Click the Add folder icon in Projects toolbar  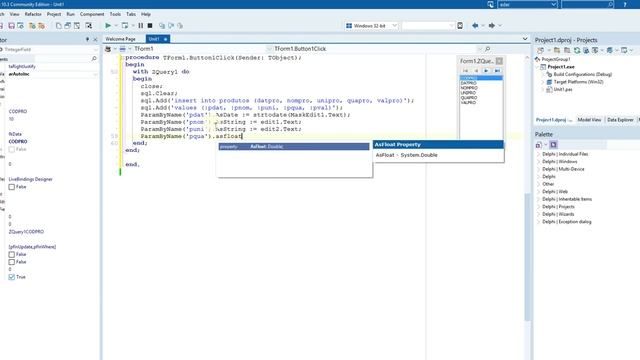click(x=557, y=50)
